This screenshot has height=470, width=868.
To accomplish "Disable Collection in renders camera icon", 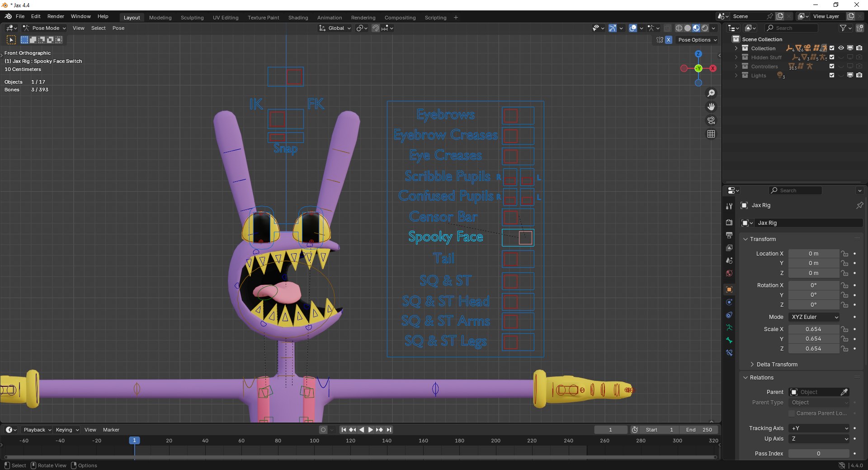I will (859, 48).
